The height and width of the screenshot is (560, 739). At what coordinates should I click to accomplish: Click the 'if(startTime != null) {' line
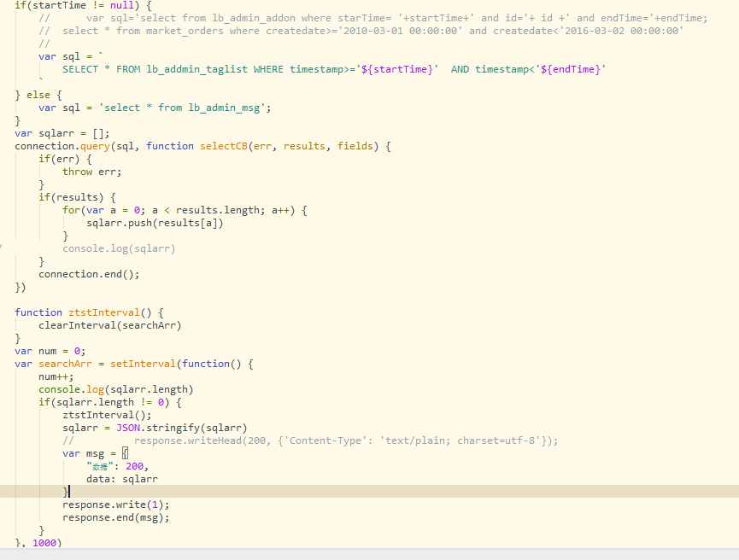[83, 5]
